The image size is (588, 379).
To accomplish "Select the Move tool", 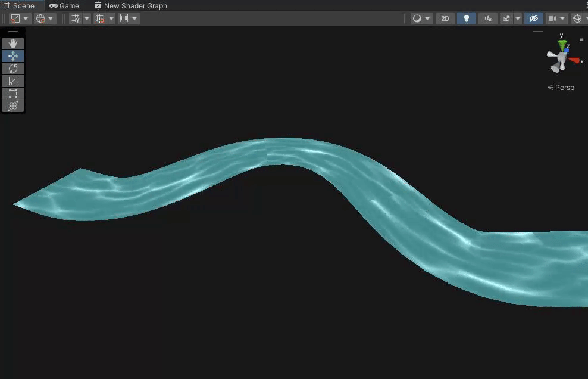I will 13,56.
